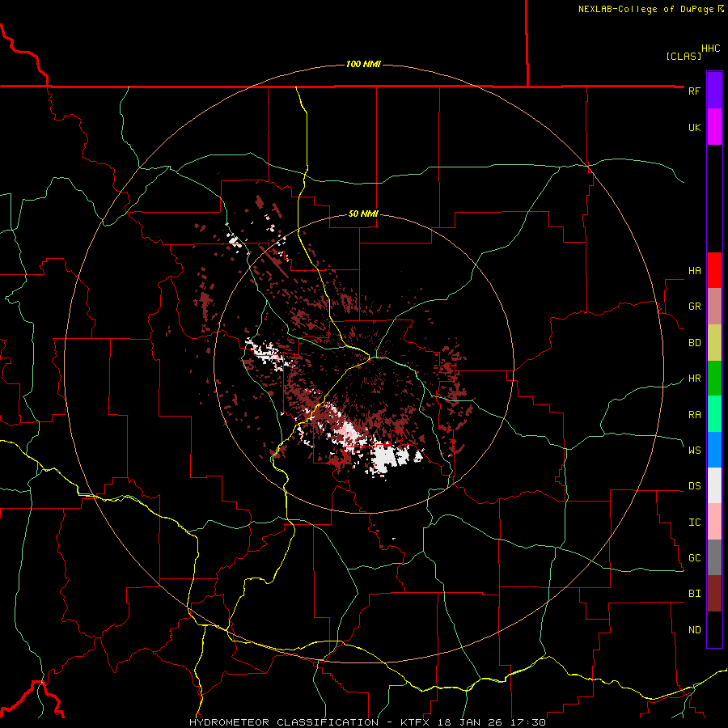Click the ND black legend swatch

(714, 629)
